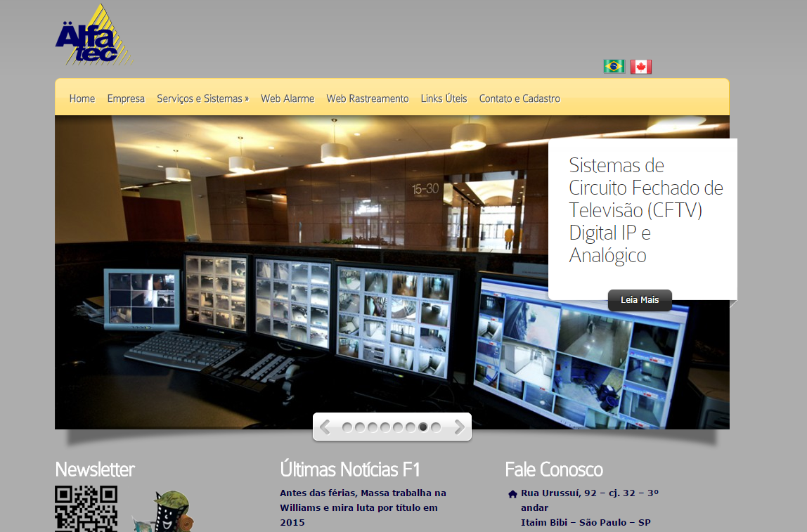Open the Home menu item

(82, 98)
